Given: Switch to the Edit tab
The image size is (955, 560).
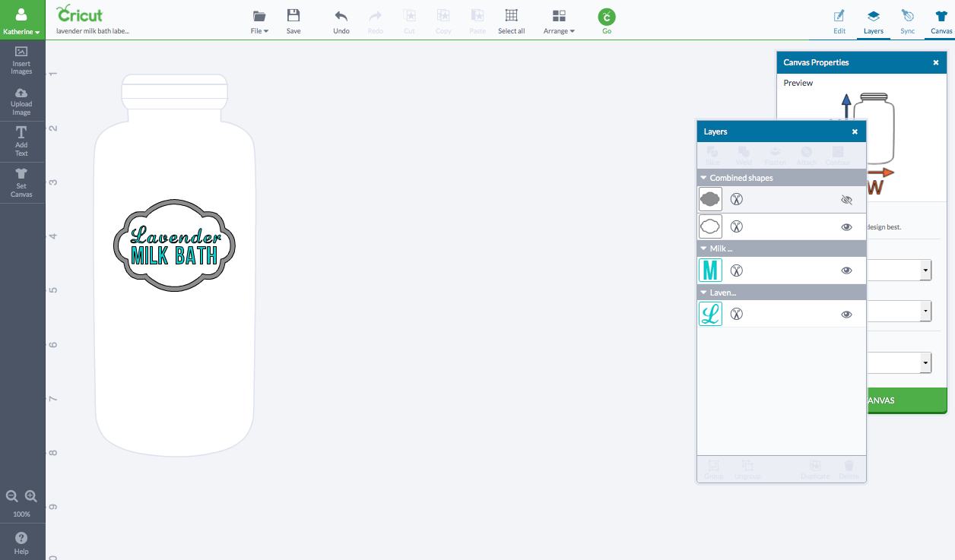Looking at the screenshot, I should (x=839, y=21).
